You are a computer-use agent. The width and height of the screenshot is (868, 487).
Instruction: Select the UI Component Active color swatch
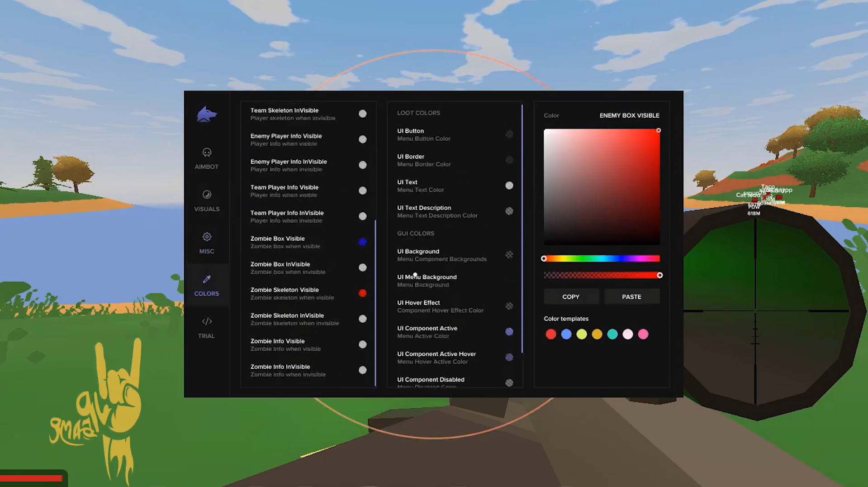(x=509, y=332)
